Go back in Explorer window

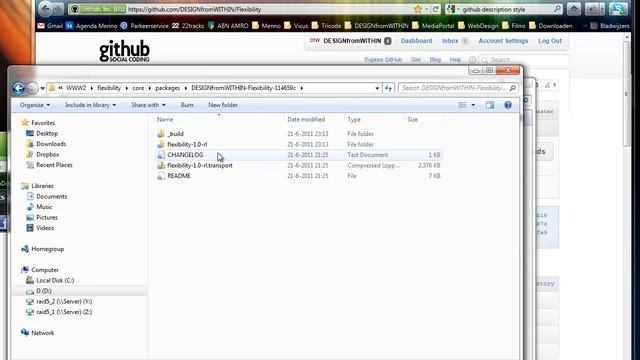point(18,88)
